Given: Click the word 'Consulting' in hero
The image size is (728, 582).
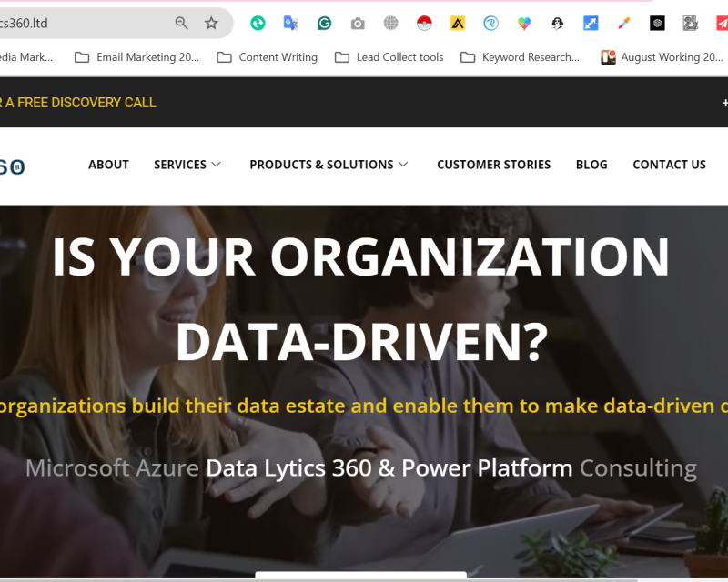Looking at the screenshot, I should pos(638,468).
